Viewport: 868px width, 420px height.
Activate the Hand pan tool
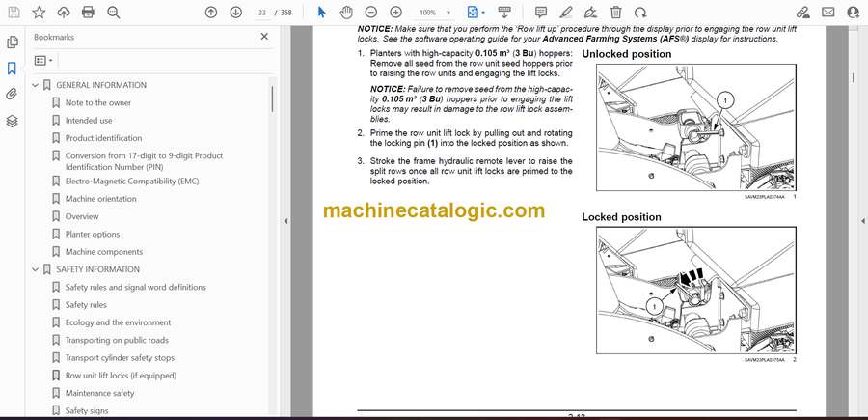[x=346, y=13]
